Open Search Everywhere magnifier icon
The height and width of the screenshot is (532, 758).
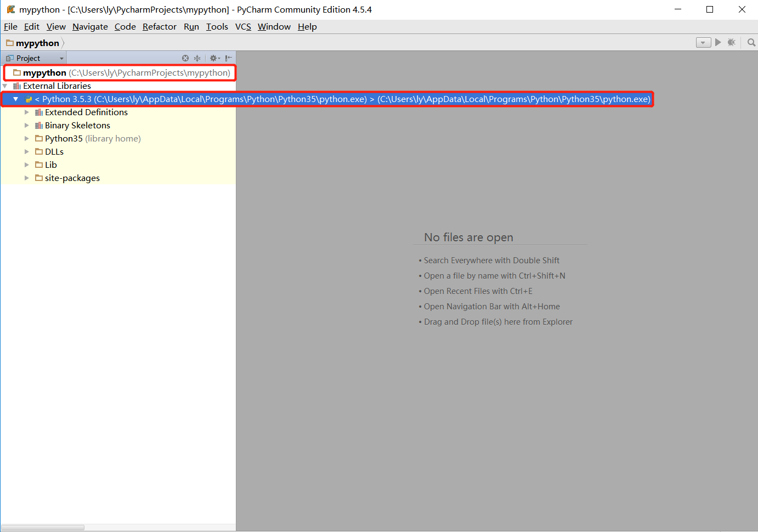[751, 42]
